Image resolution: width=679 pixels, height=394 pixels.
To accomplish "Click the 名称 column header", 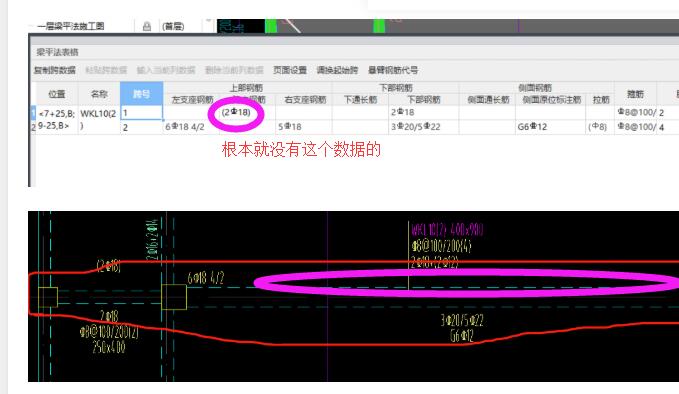I will [x=99, y=94].
